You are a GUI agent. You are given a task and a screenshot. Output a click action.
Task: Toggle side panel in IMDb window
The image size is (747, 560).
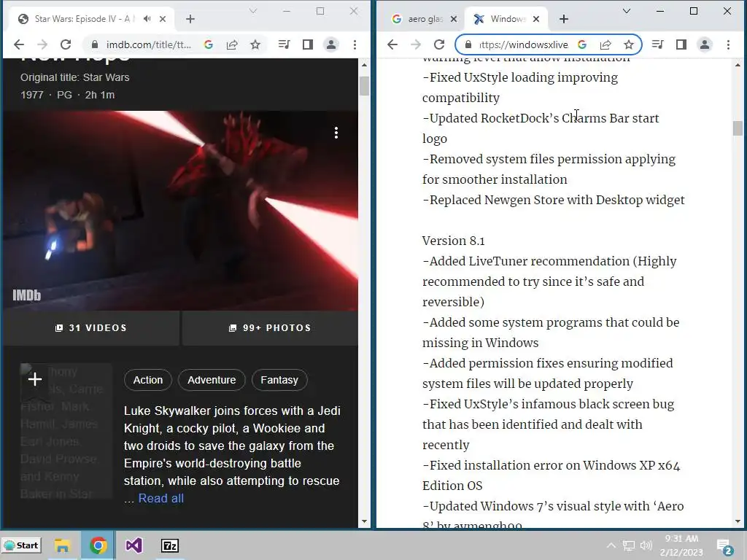pyautogui.click(x=308, y=44)
